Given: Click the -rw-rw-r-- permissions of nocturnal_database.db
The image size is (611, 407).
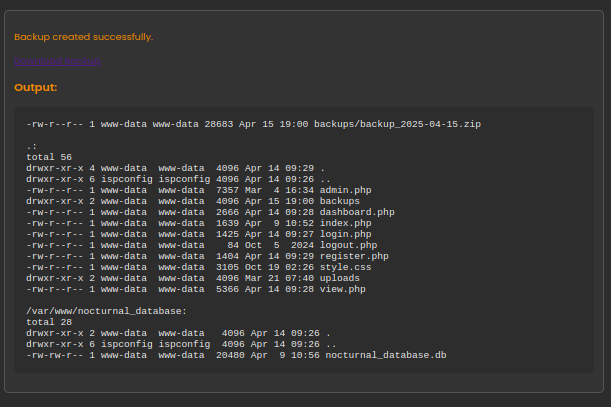Looking at the screenshot, I should tap(55, 355).
